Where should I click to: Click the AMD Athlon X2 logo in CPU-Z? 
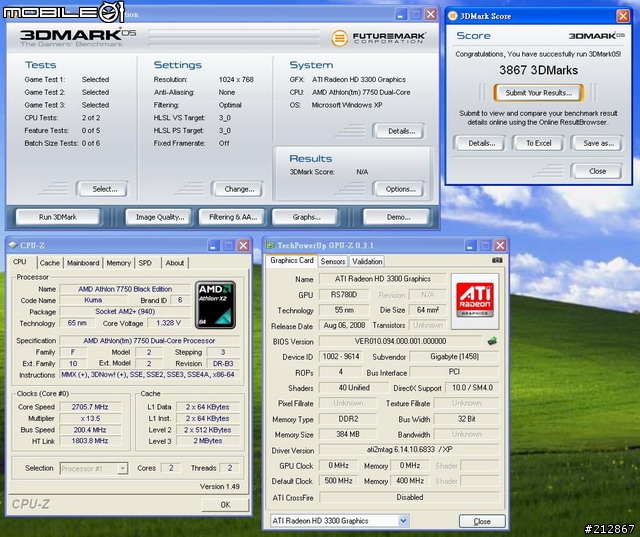pyautogui.click(x=215, y=305)
